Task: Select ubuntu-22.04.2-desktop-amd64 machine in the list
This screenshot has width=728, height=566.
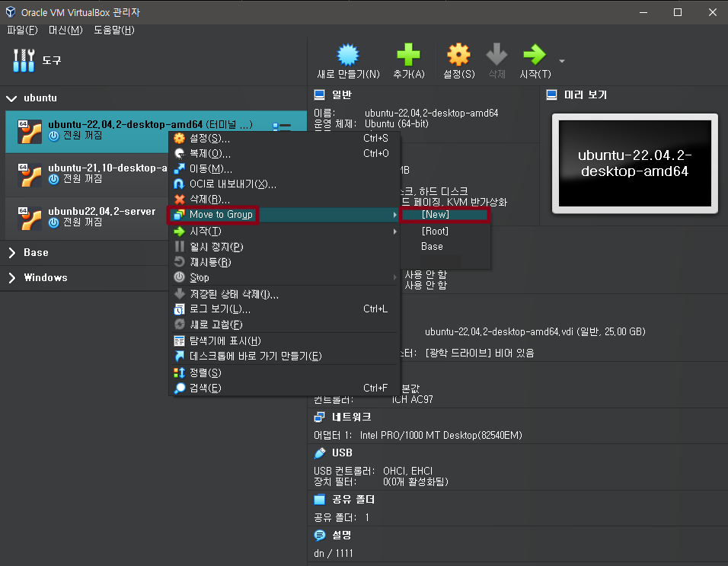Action: 156,131
